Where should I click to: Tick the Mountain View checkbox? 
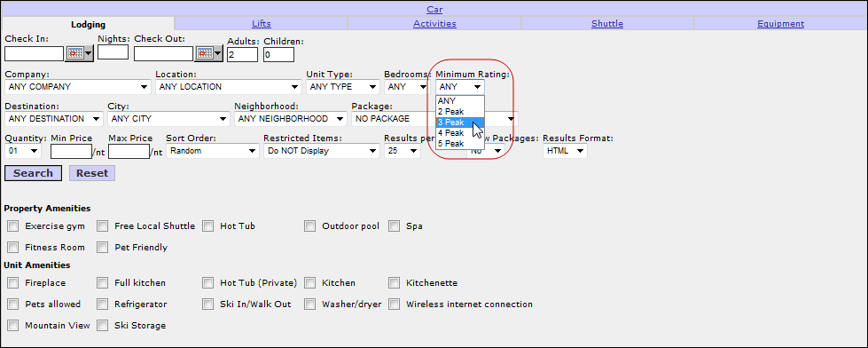tap(13, 325)
